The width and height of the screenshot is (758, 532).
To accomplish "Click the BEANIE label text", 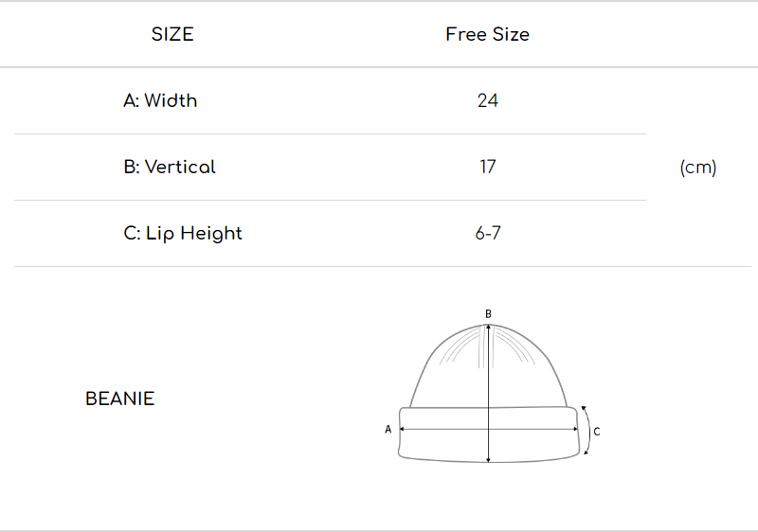I will pos(119,399).
